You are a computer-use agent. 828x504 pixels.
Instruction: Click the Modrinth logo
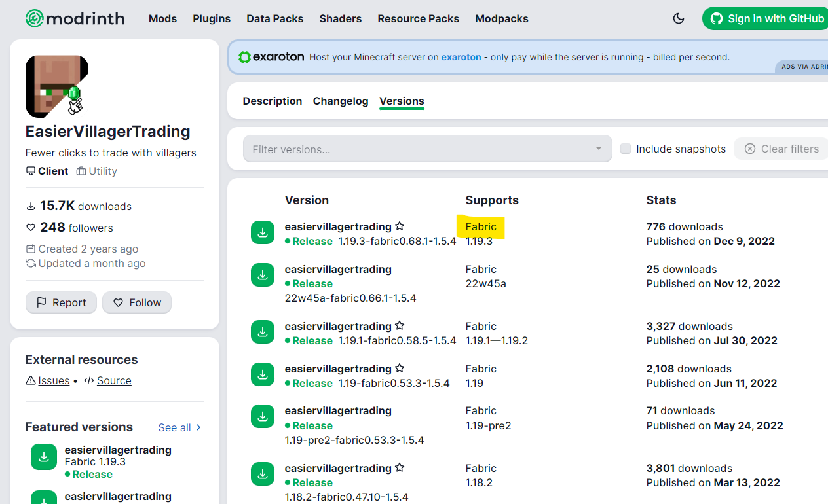pyautogui.click(x=74, y=18)
